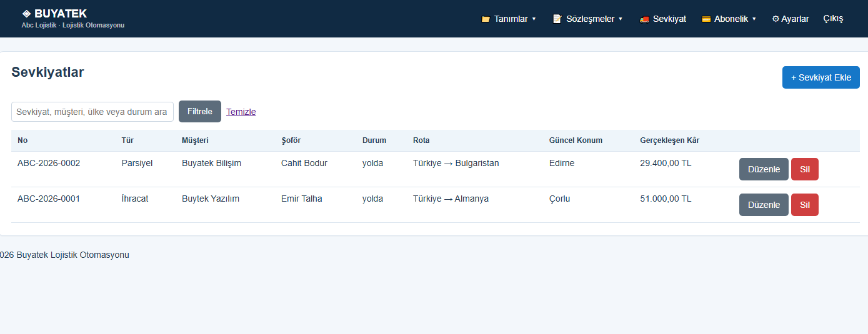Select the ABC-2026-0002 cell
This screenshot has height=334, width=868.
tap(49, 164)
